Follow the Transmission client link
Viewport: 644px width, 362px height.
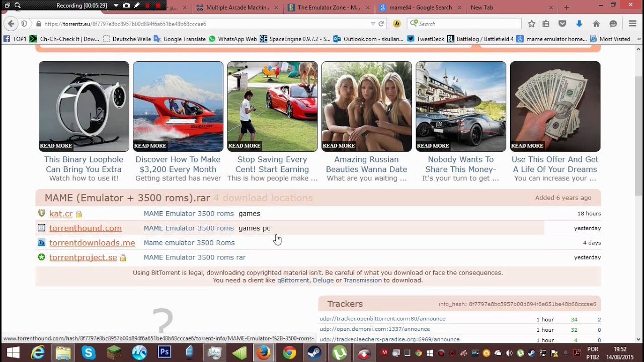tap(363, 281)
